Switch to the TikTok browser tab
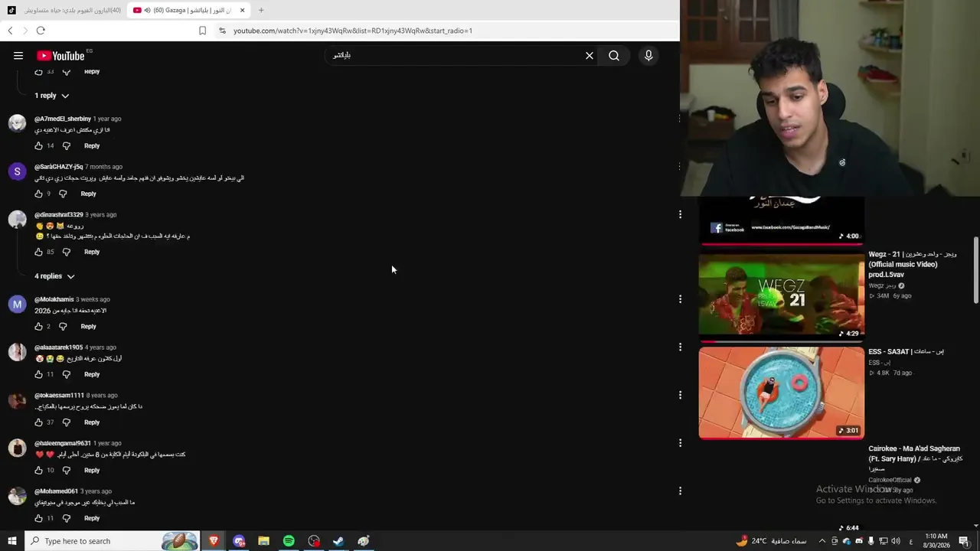Screen dimensions: 980x551 click(64, 10)
